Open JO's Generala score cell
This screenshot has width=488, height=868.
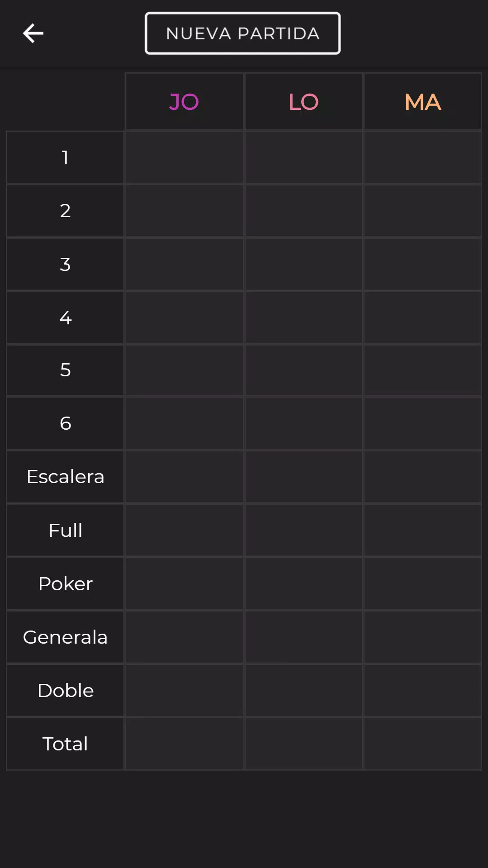[x=184, y=637]
